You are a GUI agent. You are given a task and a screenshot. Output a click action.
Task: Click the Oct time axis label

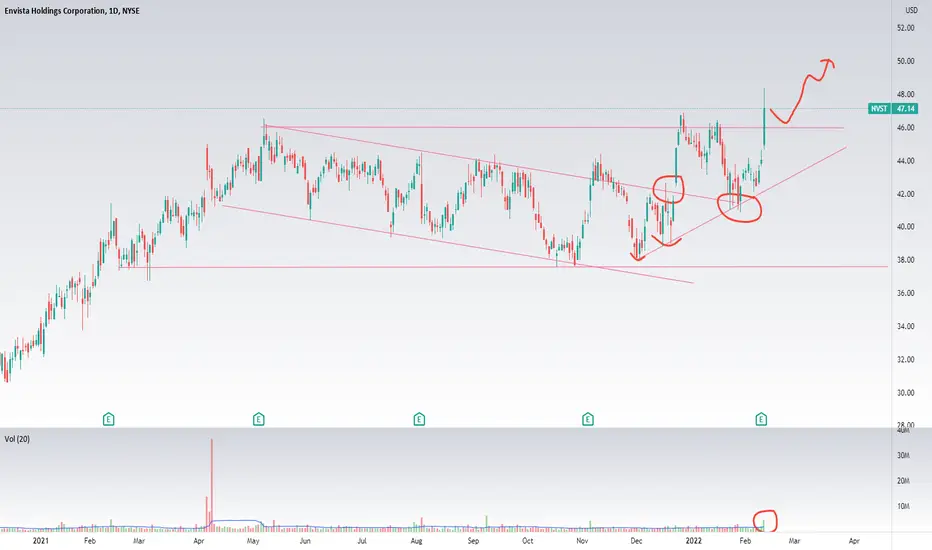click(x=527, y=541)
